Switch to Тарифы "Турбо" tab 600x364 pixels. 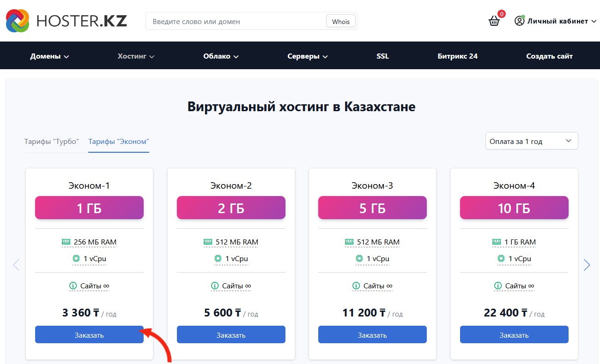pyautogui.click(x=52, y=142)
